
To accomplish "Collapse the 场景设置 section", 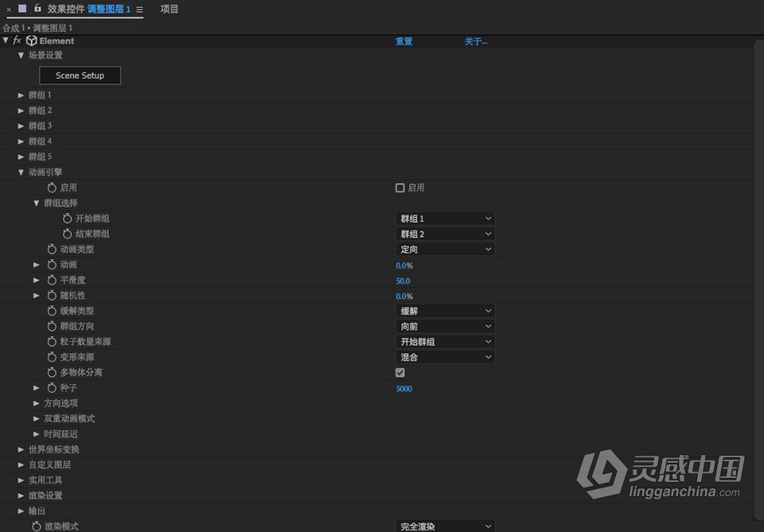I will 21,56.
